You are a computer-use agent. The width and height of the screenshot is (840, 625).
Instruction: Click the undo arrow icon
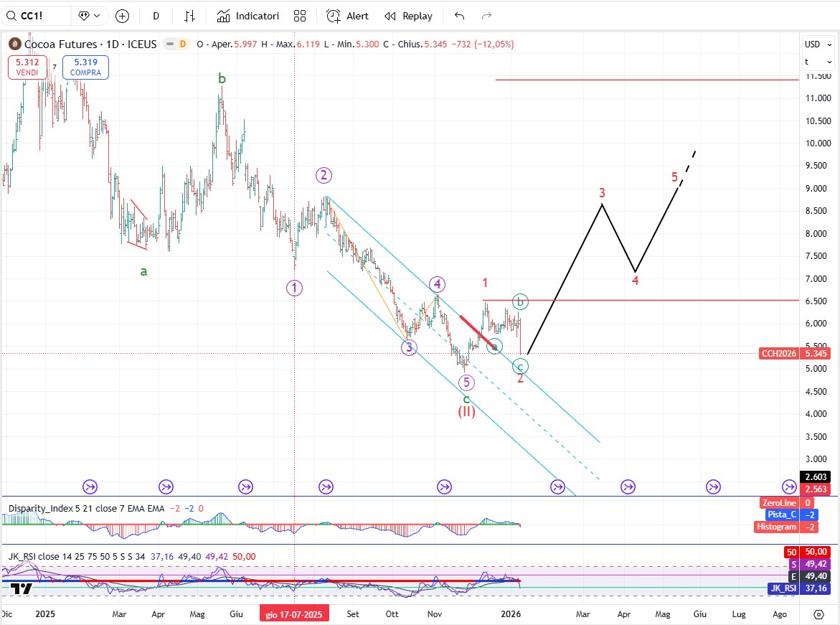tap(460, 16)
